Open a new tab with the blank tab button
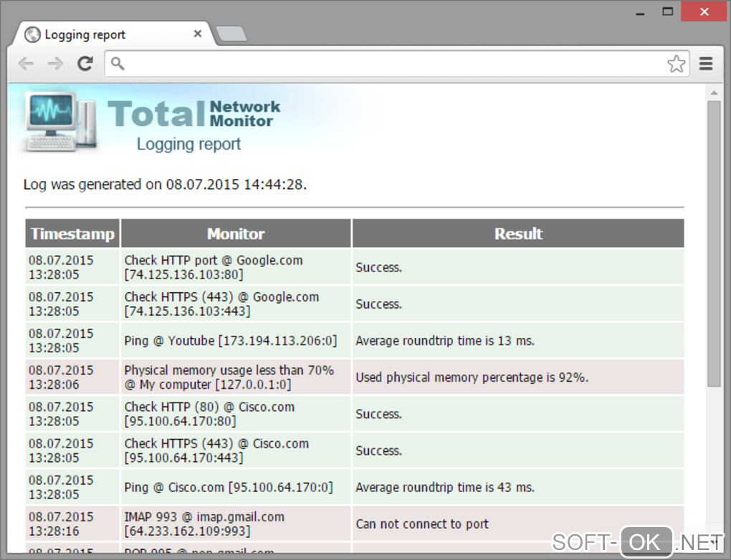The height and width of the screenshot is (560, 731). coord(231,34)
